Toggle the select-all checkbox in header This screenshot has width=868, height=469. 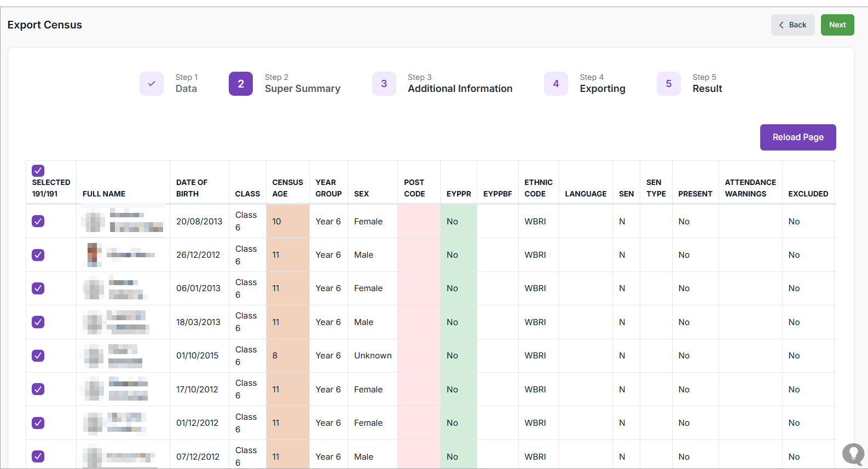tap(38, 171)
